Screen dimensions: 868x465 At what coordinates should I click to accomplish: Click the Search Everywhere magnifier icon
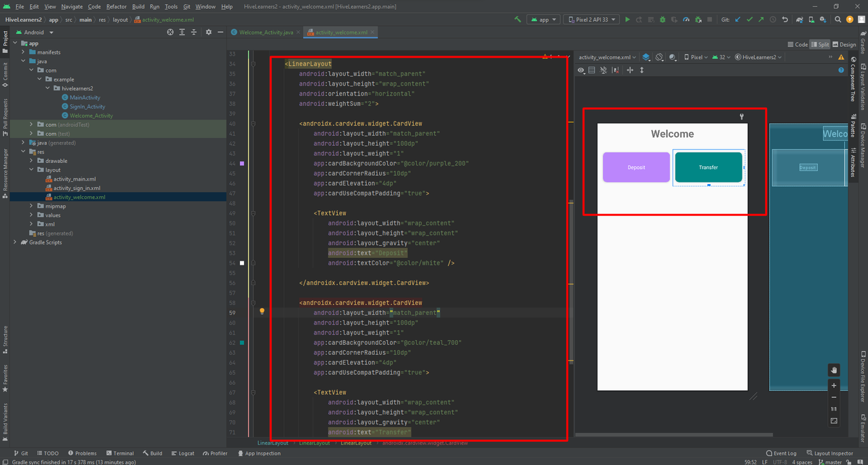coord(837,20)
